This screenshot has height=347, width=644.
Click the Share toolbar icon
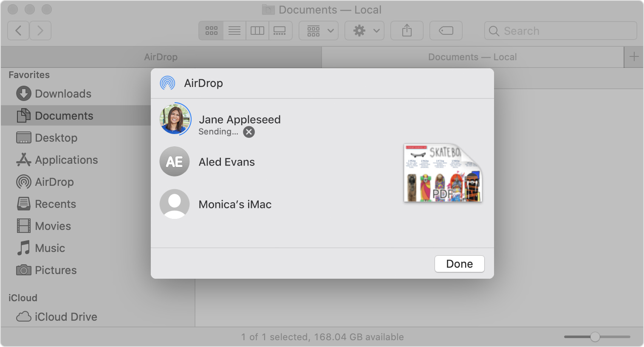[407, 31]
